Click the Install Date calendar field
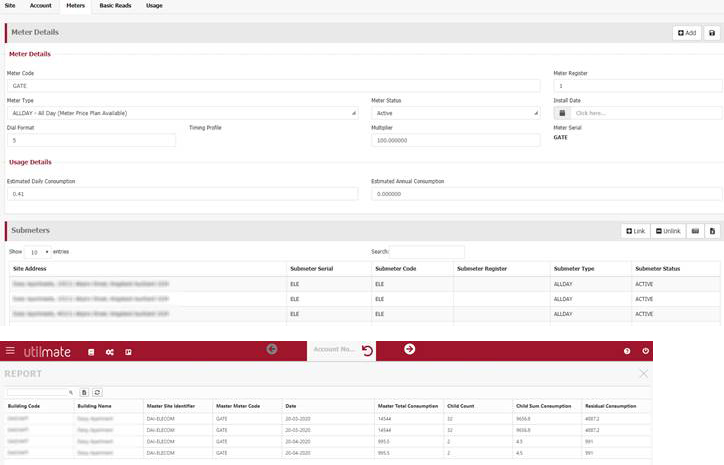 [645, 113]
